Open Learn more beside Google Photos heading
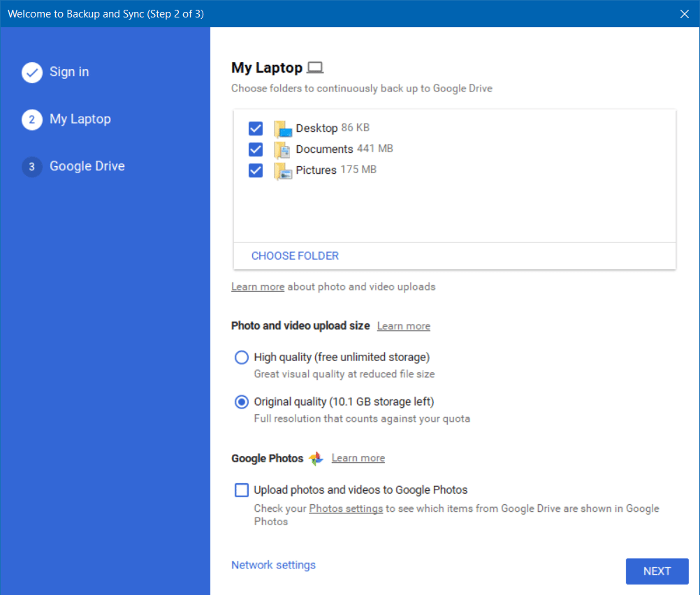Viewport: 700px width, 595px height. pos(358,458)
